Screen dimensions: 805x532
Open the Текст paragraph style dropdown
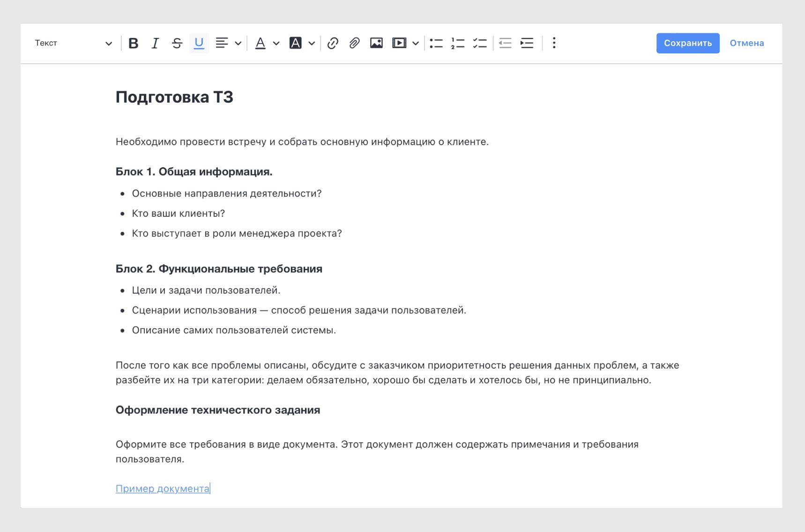click(73, 43)
